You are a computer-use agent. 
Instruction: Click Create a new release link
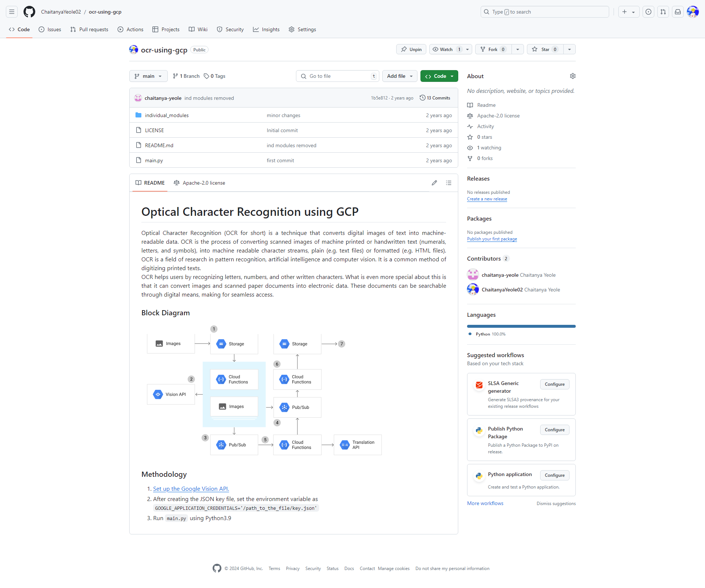point(487,199)
